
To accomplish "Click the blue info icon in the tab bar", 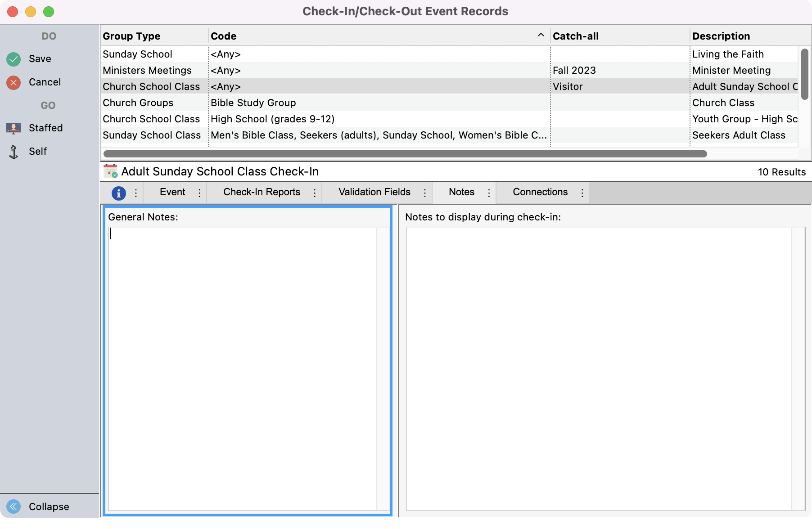I will [x=118, y=193].
